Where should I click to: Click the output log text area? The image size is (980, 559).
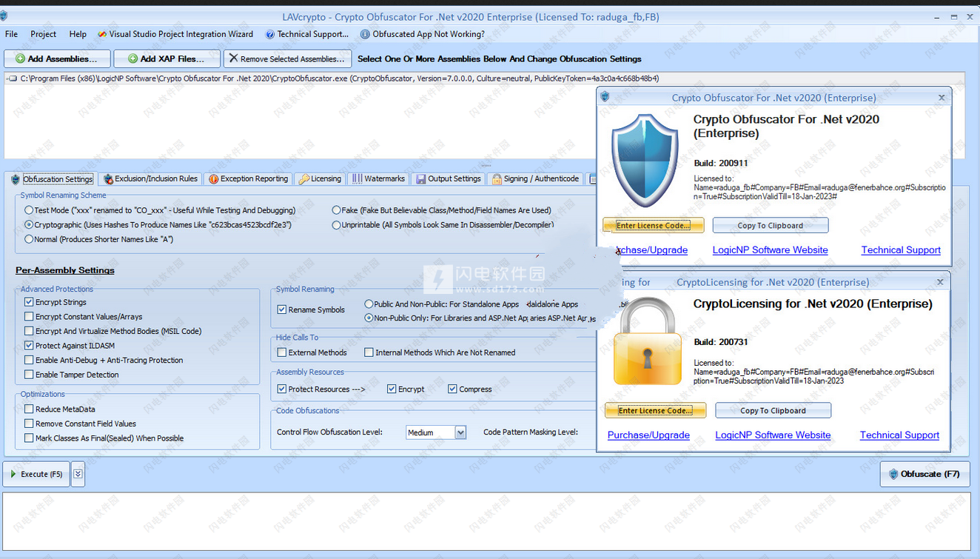pos(486,521)
